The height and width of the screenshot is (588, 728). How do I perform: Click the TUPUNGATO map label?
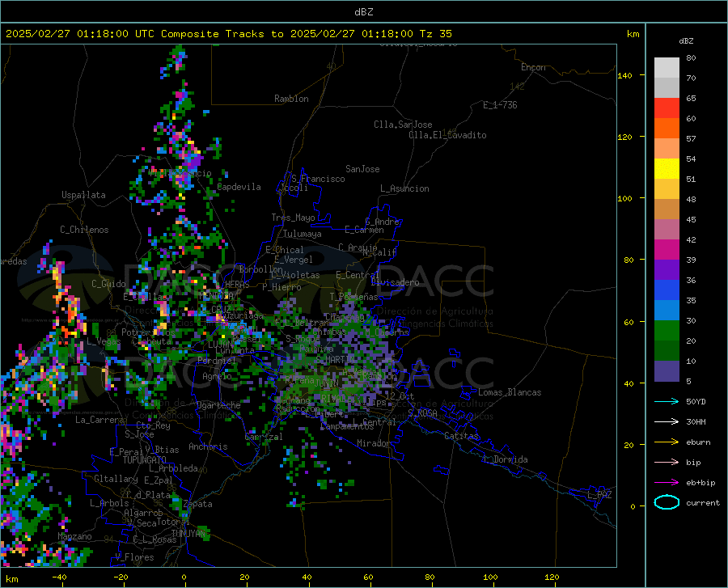pyautogui.click(x=145, y=460)
